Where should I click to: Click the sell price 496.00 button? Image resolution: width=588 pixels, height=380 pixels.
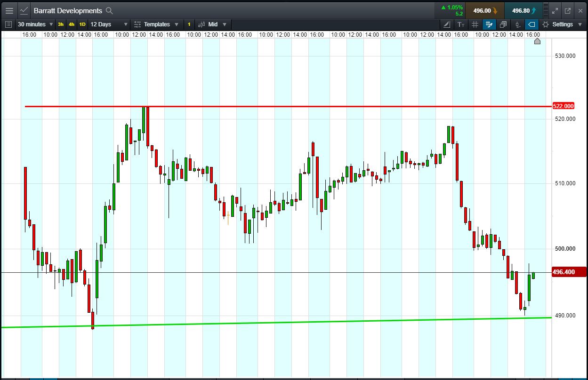(485, 10)
